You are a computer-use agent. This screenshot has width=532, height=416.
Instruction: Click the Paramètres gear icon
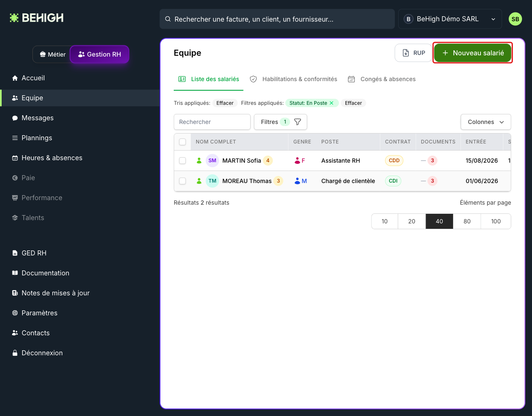coord(15,313)
